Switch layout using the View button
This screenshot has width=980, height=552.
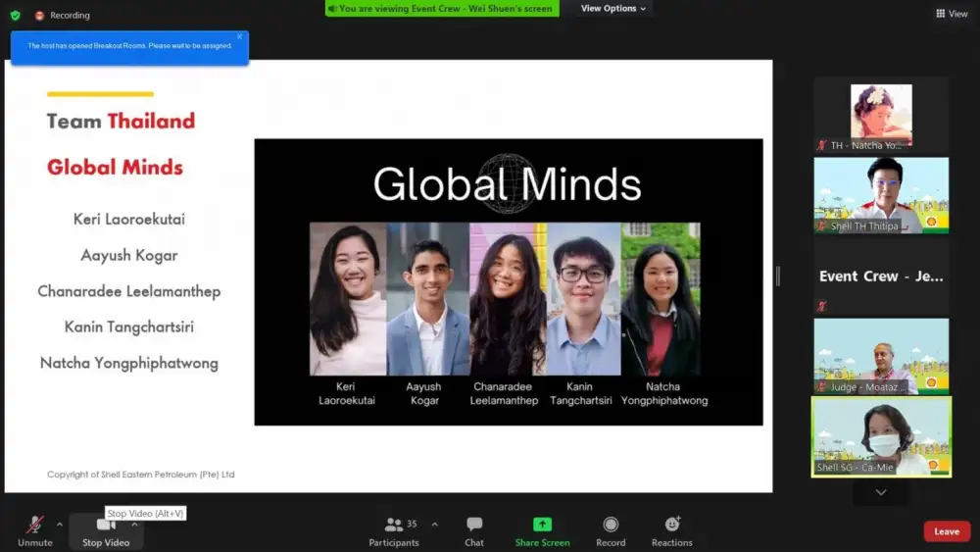coord(952,14)
